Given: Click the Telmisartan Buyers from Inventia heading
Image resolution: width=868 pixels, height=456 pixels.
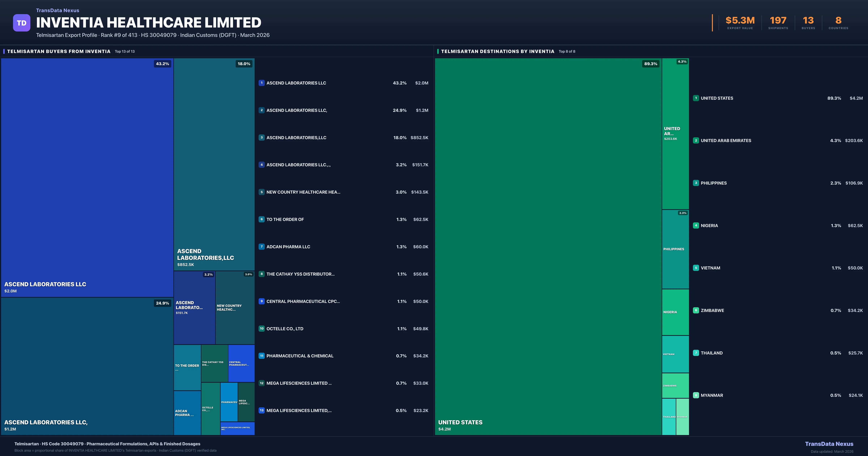Looking at the screenshot, I should (x=59, y=51).
